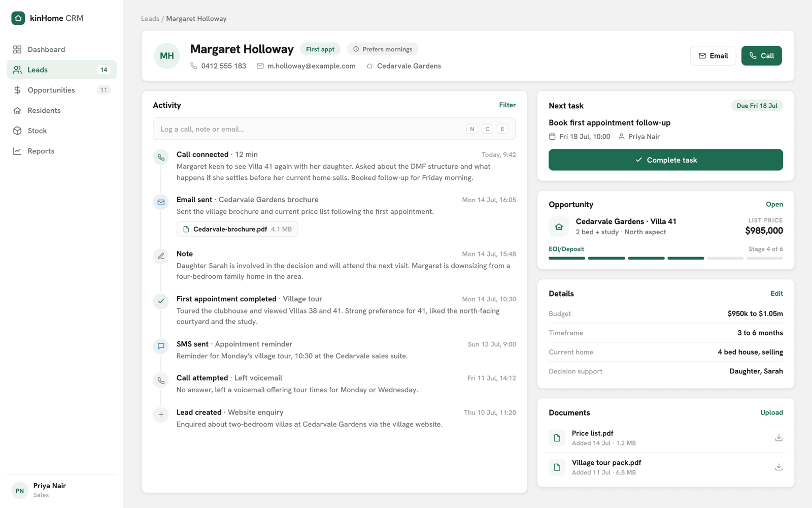The image size is (812, 508).
Task: Click the Due Fri 18 Jul badge
Action: [757, 106]
